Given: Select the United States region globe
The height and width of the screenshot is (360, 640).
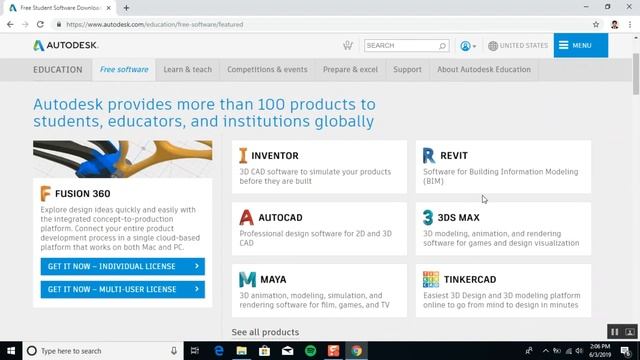Looking at the screenshot, I should click(x=493, y=46).
